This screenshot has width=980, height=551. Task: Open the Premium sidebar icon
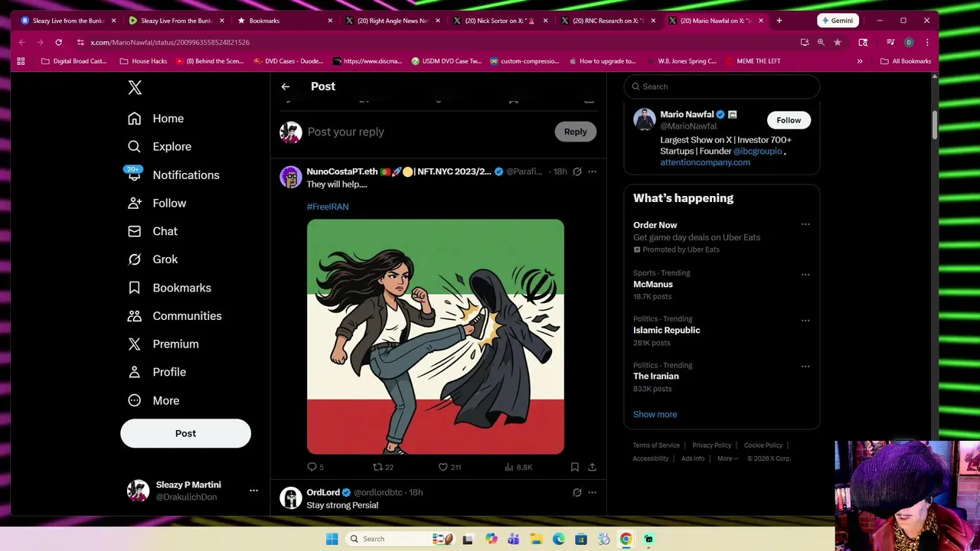click(x=134, y=344)
